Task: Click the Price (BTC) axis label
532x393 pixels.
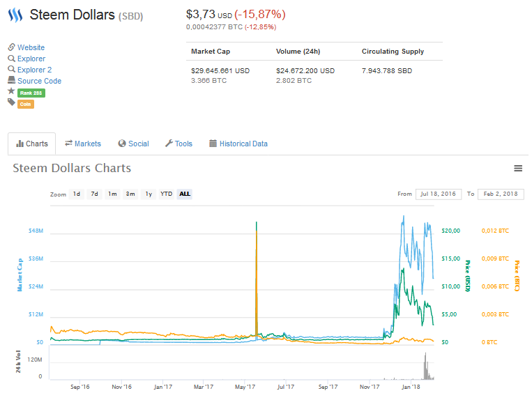Action: [517, 276]
